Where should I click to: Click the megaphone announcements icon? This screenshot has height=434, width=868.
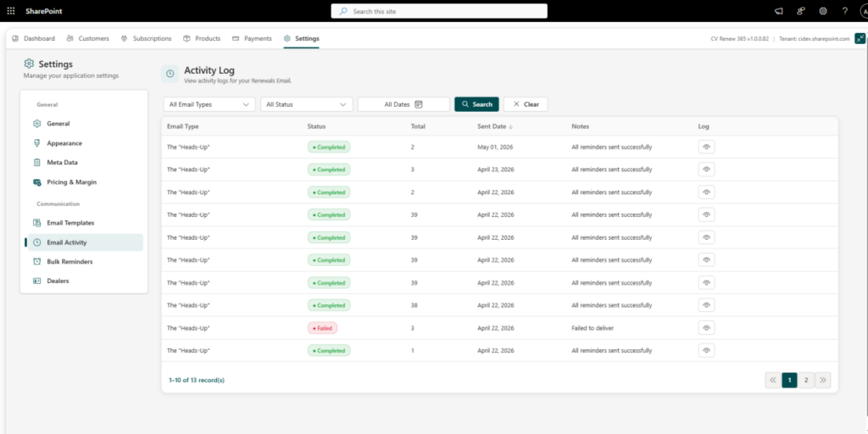pos(779,11)
